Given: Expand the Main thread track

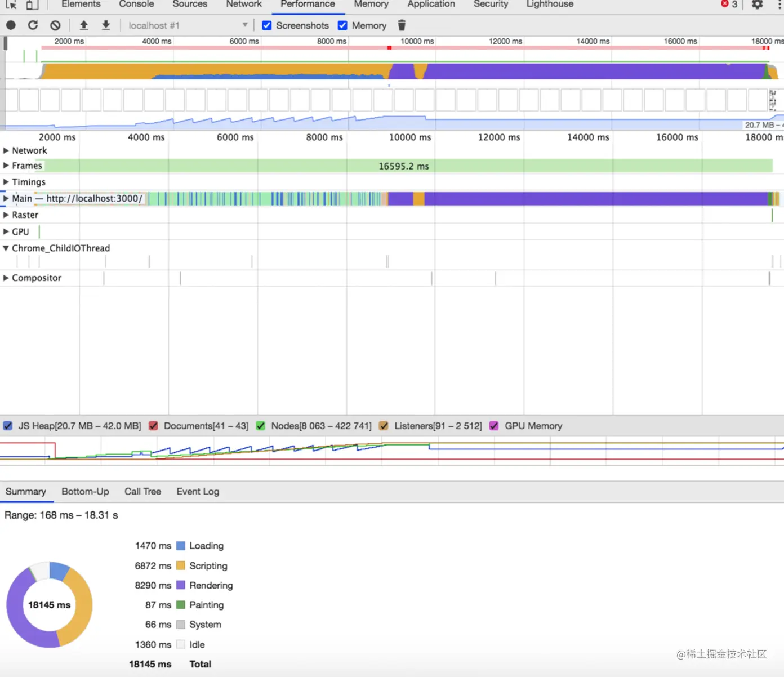Looking at the screenshot, I should pos(6,198).
